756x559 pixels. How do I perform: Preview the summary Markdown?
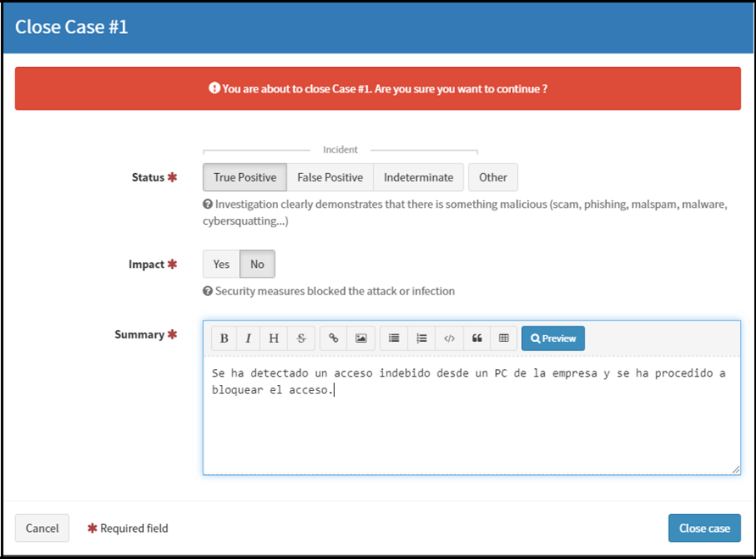(x=553, y=338)
